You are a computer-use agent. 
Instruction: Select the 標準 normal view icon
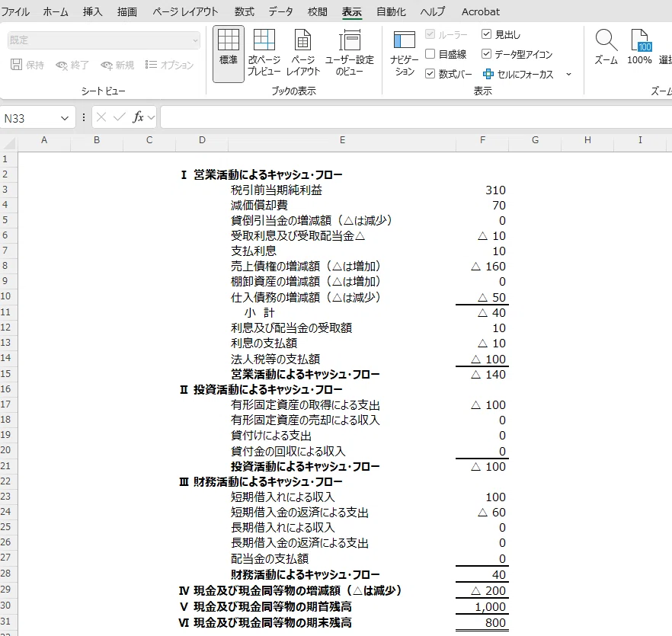point(229,40)
